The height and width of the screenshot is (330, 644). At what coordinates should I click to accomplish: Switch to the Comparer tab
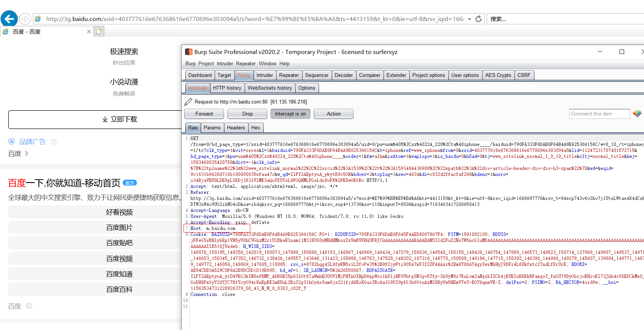tap(370, 75)
